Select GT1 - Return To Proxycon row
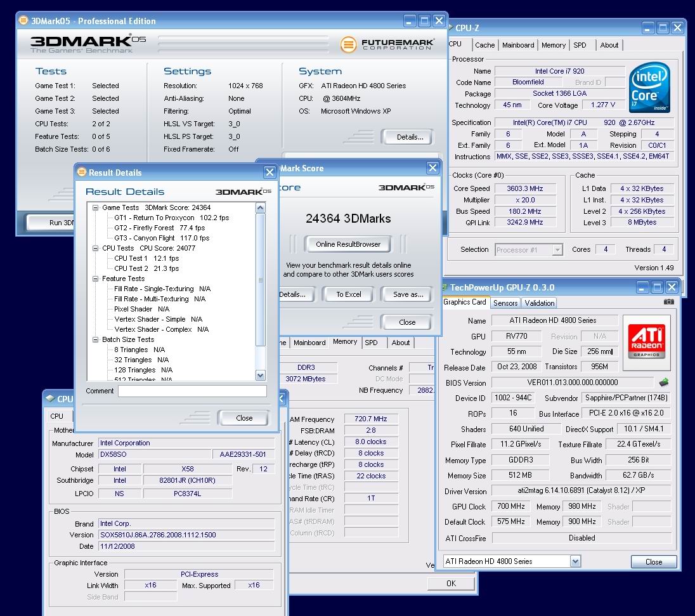This screenshot has height=616, width=695. click(x=172, y=218)
